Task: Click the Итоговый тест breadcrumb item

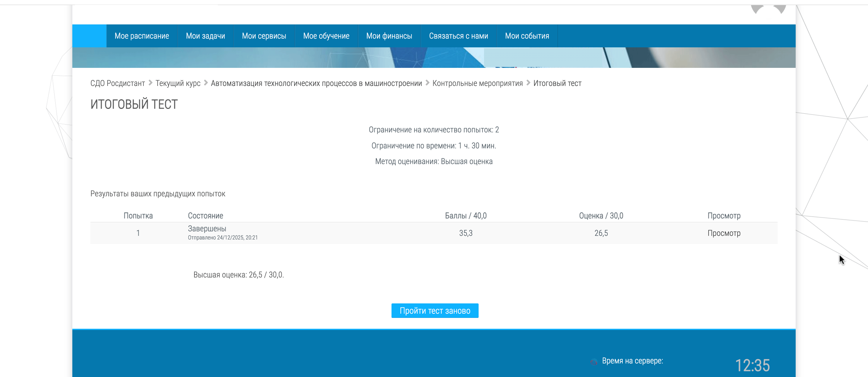Action: click(x=557, y=83)
